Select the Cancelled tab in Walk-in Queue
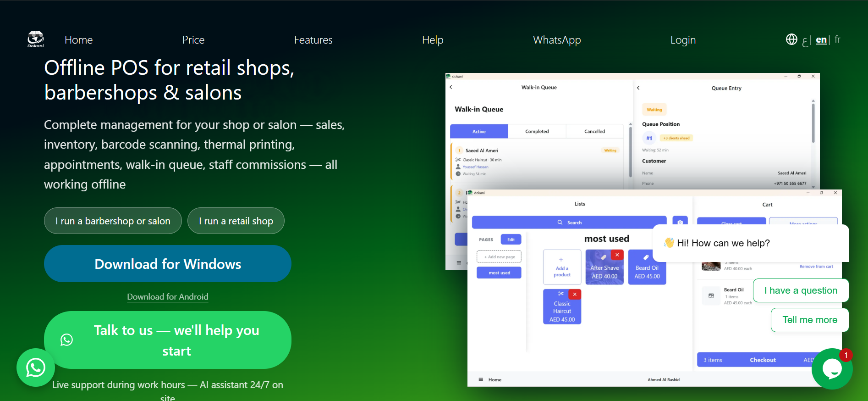The image size is (868, 401). click(594, 131)
